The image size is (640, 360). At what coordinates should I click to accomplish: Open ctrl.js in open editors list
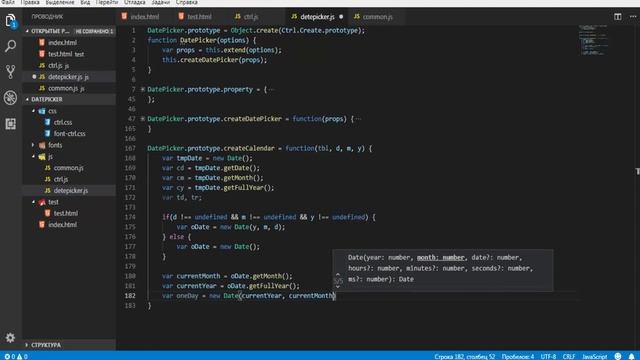69,65
